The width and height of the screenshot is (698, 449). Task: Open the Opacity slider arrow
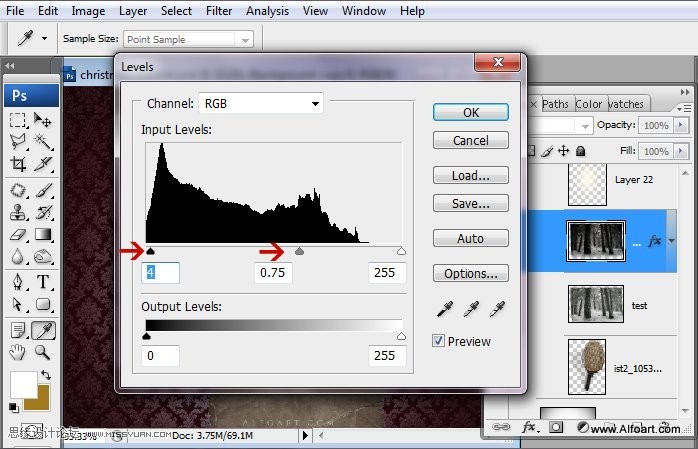click(x=681, y=125)
